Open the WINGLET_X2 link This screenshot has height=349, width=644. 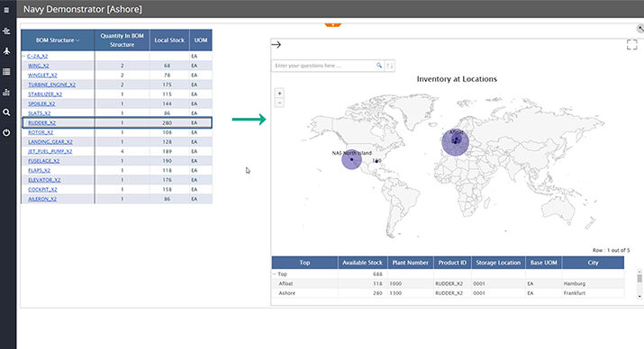point(42,75)
